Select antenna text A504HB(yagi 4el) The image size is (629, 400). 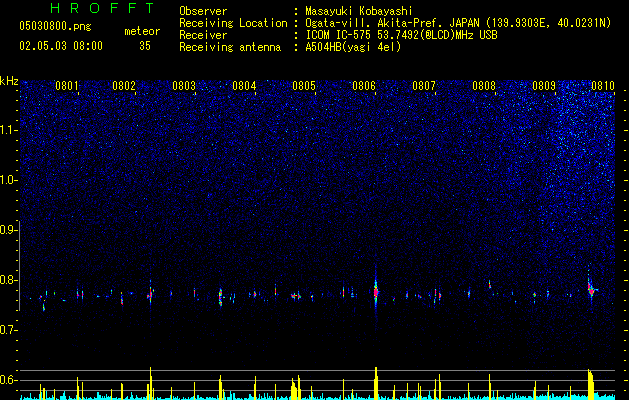pyautogui.click(x=353, y=47)
